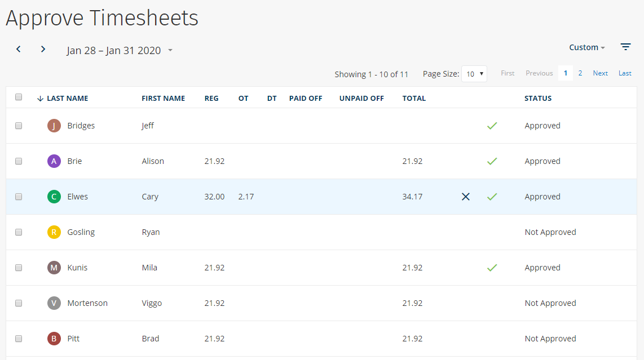Click the approve checkmark on Mila Kunis row
Screen dimensions: 644x360
[492, 267]
